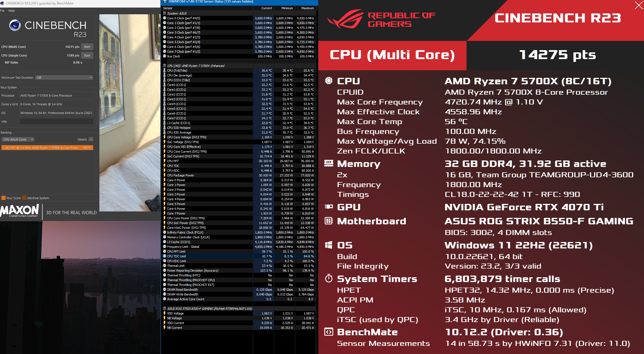
Task: Click the Memory module icon in BenchMate panel
Action: [329, 163]
